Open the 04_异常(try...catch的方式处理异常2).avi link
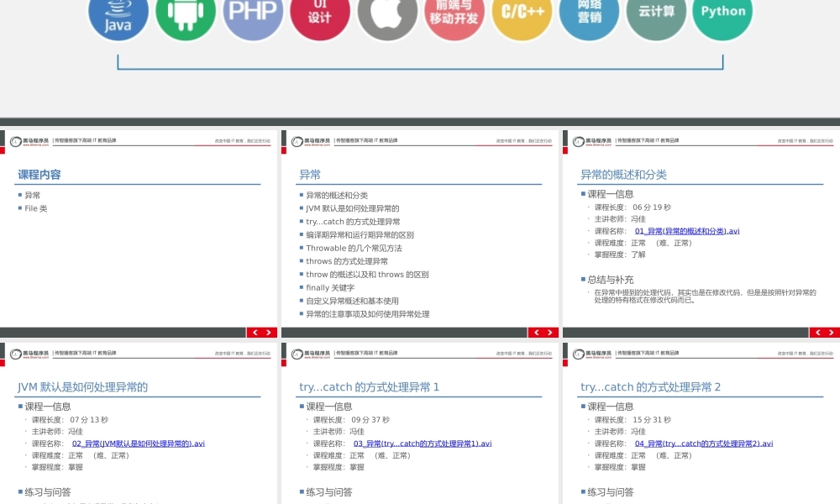The width and height of the screenshot is (840, 504). coord(703,444)
